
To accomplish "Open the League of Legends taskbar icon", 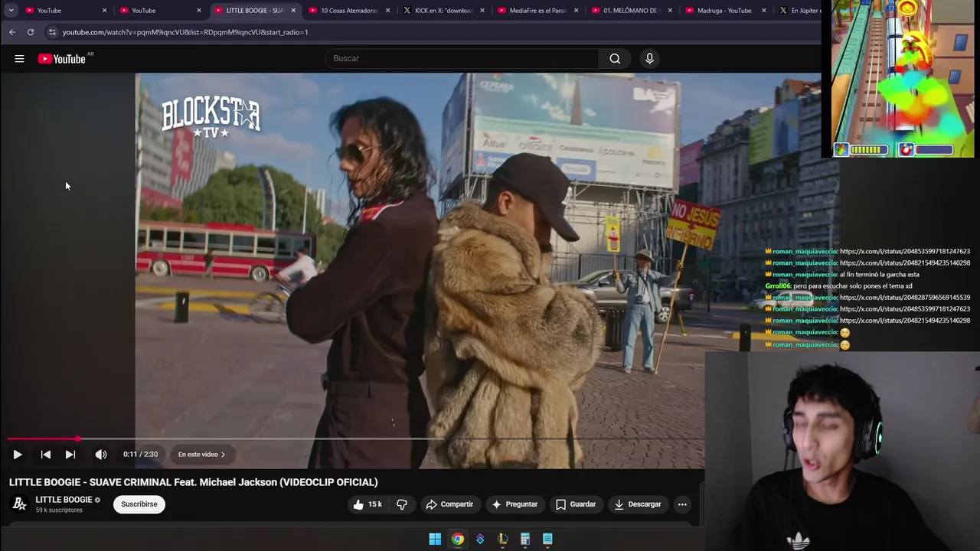I will tap(502, 539).
